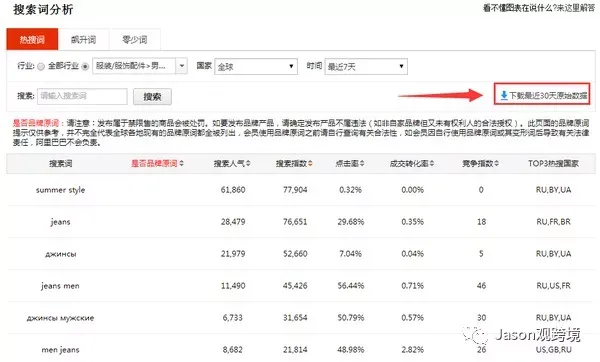Click the 21,814 search index value
Screen dimensions: 600x362
[295, 350]
